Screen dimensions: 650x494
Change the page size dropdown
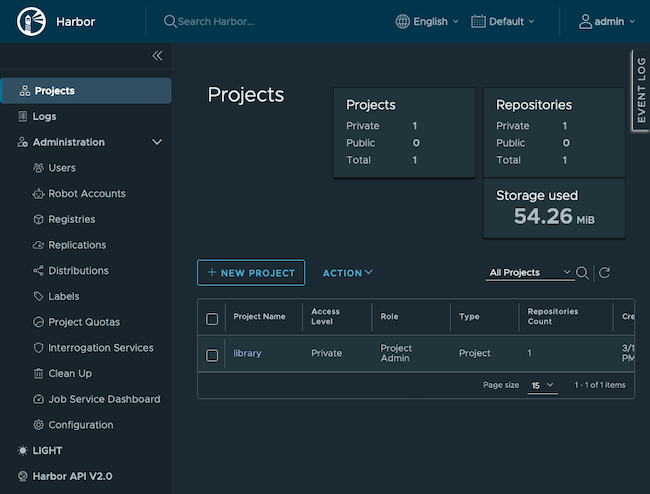click(543, 385)
